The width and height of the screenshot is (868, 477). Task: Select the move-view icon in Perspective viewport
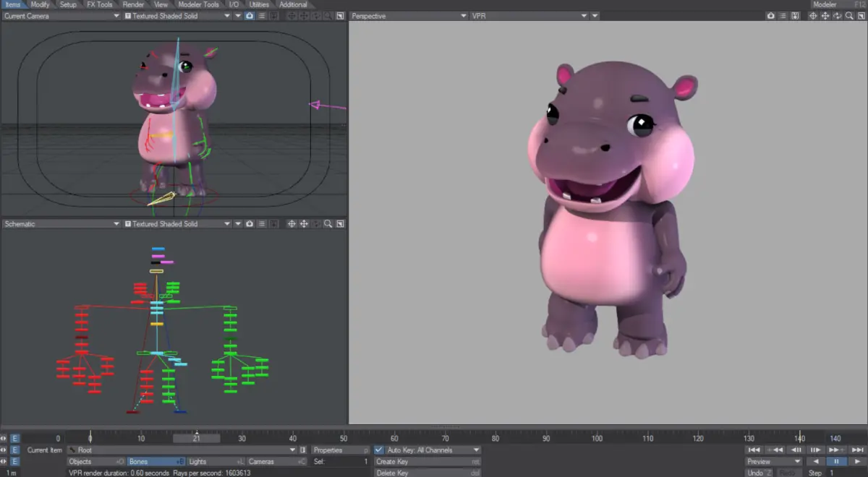click(825, 16)
